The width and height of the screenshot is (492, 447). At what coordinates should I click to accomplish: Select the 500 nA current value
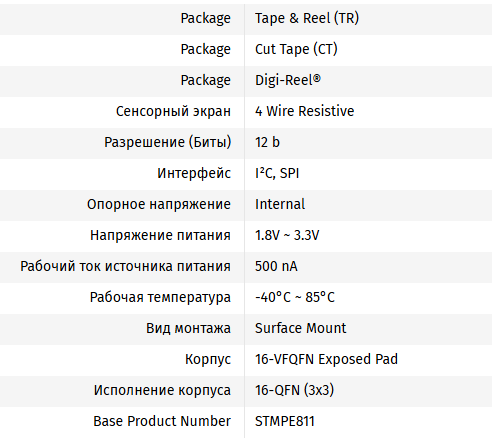pos(276,266)
